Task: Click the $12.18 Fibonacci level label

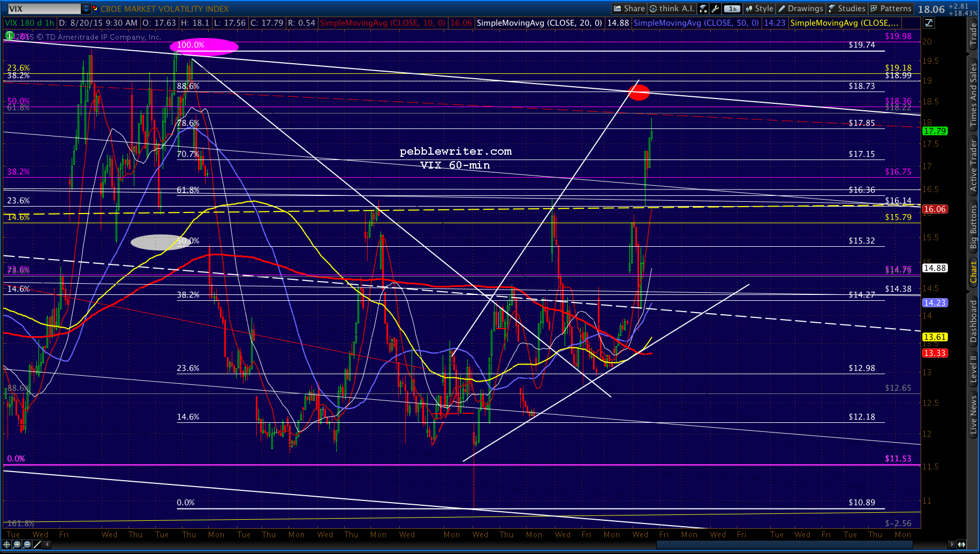Action: pos(862,417)
